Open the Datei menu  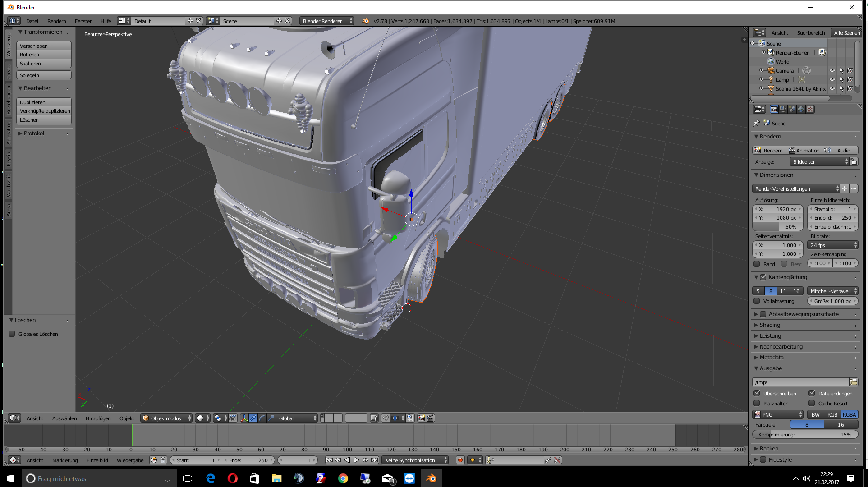32,21
